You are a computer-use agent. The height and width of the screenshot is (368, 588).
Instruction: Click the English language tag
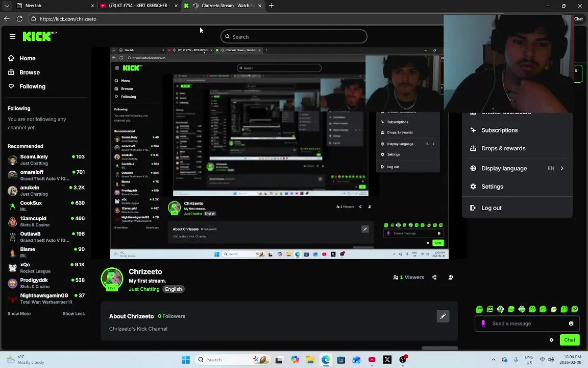coord(173,289)
